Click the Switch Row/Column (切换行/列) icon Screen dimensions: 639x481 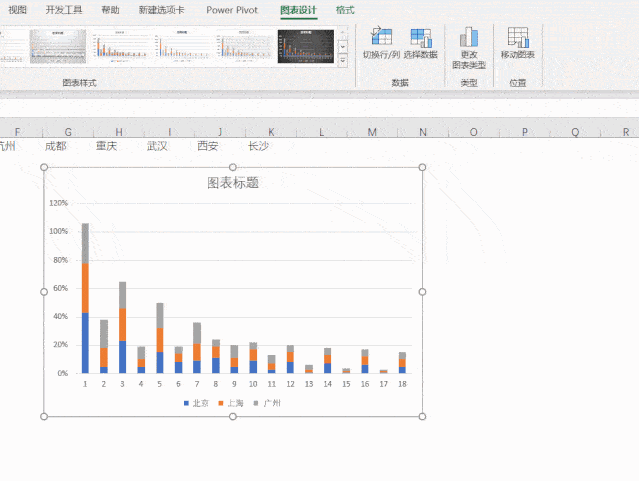point(381,36)
